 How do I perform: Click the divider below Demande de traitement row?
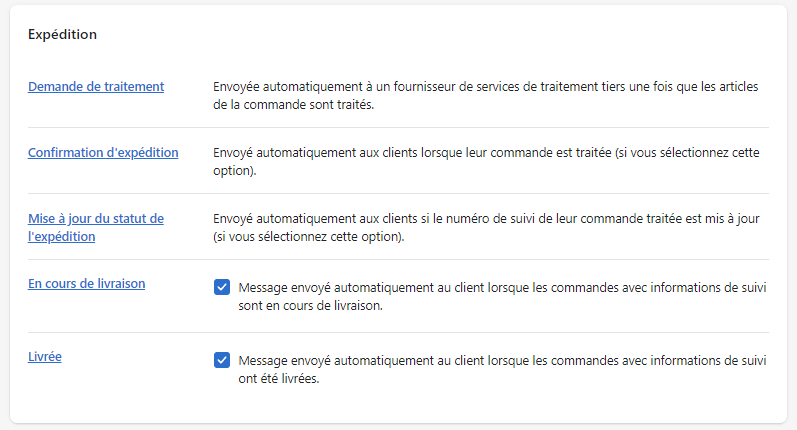(x=398, y=128)
